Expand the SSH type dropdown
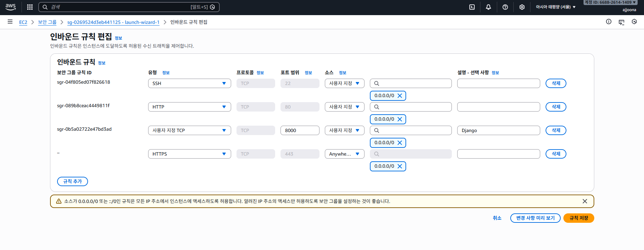Viewport: 644px width, 250px height. pos(189,83)
